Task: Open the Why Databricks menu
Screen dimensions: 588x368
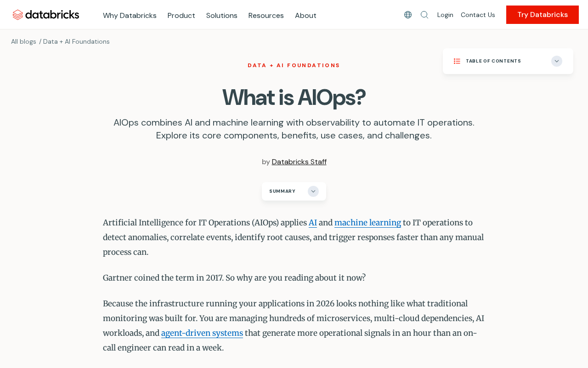Action: (x=130, y=15)
